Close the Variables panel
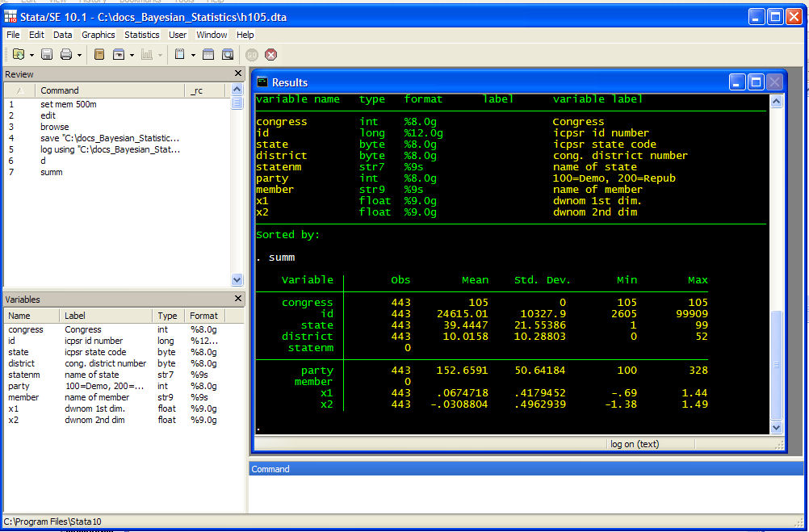Screen dimensions: 809x532 pyautogui.click(x=237, y=299)
